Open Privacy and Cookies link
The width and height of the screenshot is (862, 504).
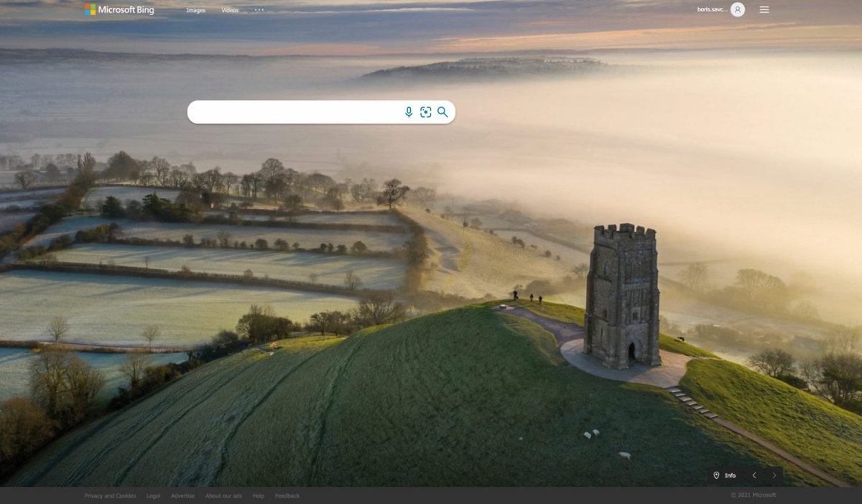110,496
